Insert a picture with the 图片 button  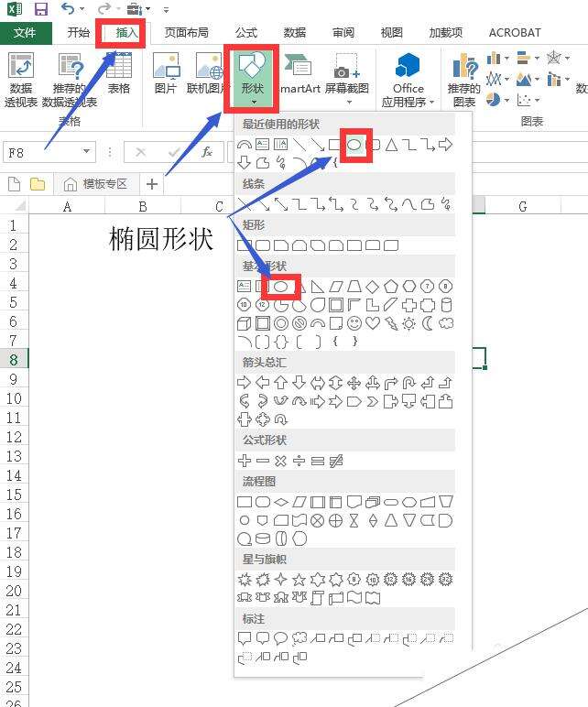pyautogui.click(x=166, y=73)
